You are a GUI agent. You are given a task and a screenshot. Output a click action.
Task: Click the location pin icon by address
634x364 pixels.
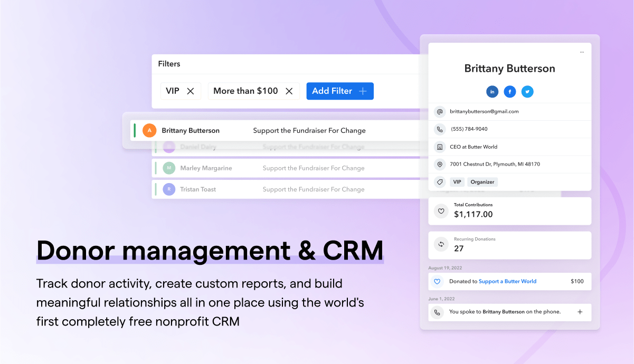tap(439, 165)
